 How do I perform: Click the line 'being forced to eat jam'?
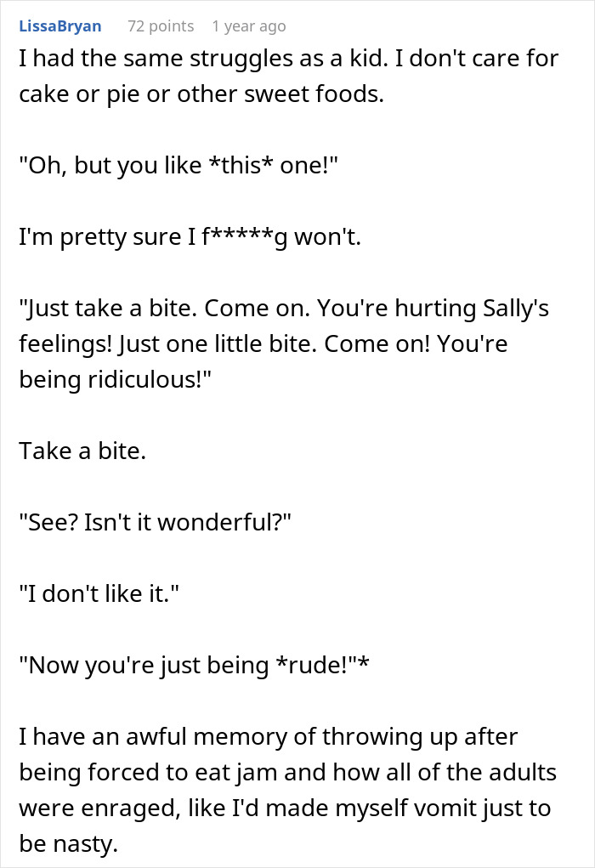coord(288,773)
